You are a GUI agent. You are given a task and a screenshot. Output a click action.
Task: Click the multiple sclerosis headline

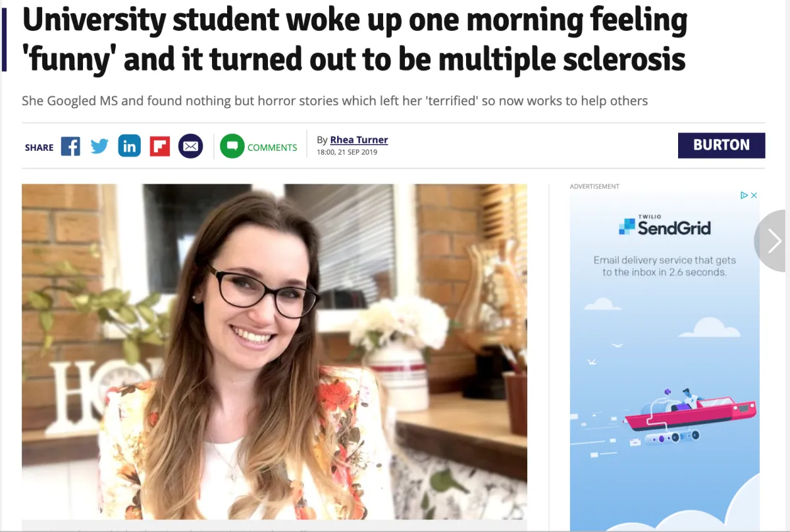pyautogui.click(x=354, y=41)
